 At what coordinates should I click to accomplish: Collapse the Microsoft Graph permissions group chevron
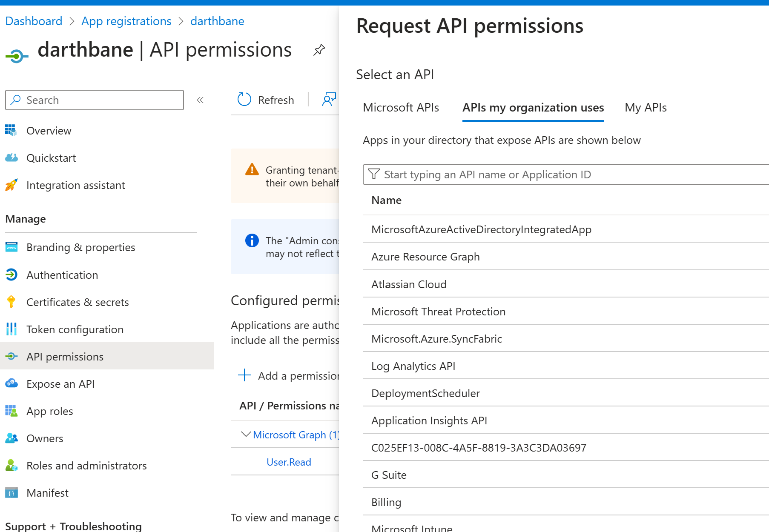click(x=246, y=434)
